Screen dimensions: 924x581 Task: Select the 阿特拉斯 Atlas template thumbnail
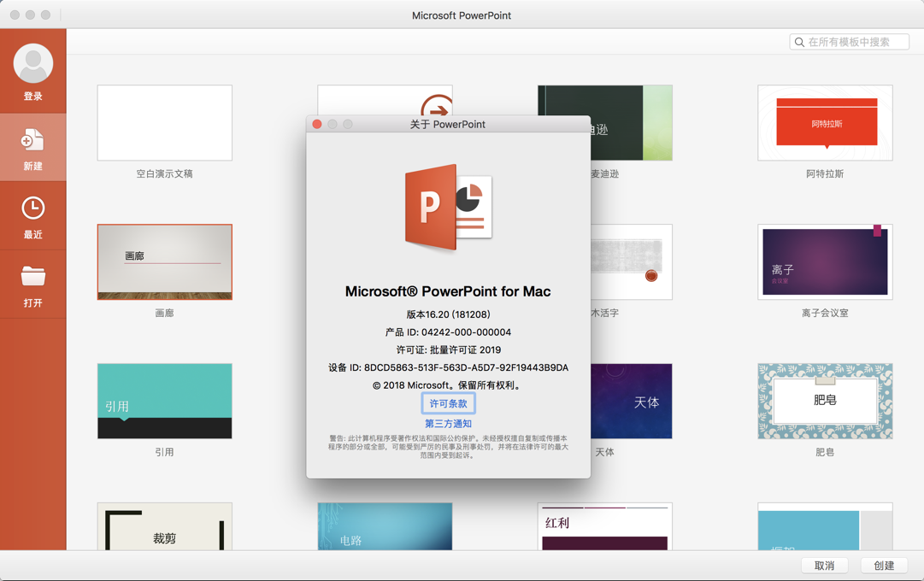point(825,122)
